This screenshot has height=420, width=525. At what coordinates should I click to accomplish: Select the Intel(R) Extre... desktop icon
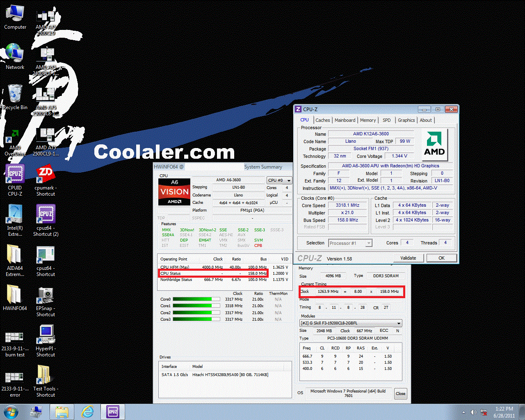tap(15, 221)
